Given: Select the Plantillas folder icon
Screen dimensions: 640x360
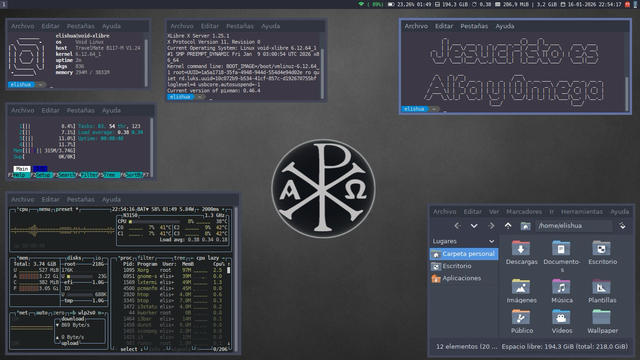Looking at the screenshot, I should (602, 287).
